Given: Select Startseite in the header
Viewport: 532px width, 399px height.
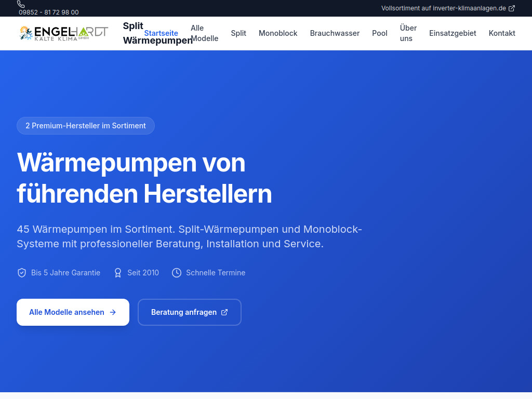Looking at the screenshot, I should [x=161, y=33].
